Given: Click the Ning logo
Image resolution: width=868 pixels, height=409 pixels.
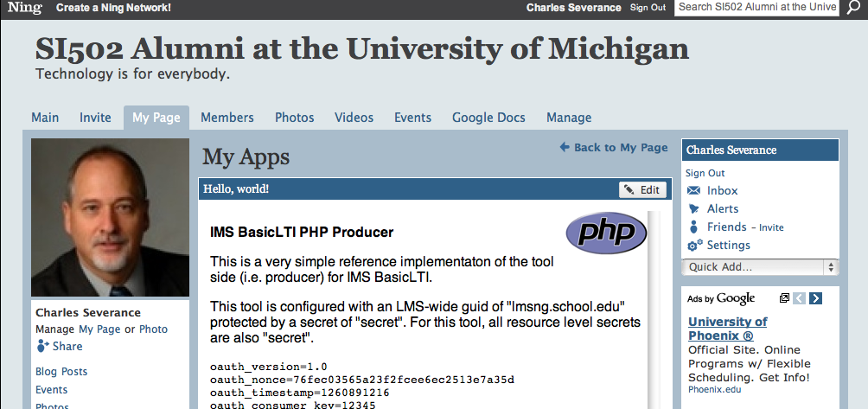Looking at the screenshot, I should (x=24, y=8).
